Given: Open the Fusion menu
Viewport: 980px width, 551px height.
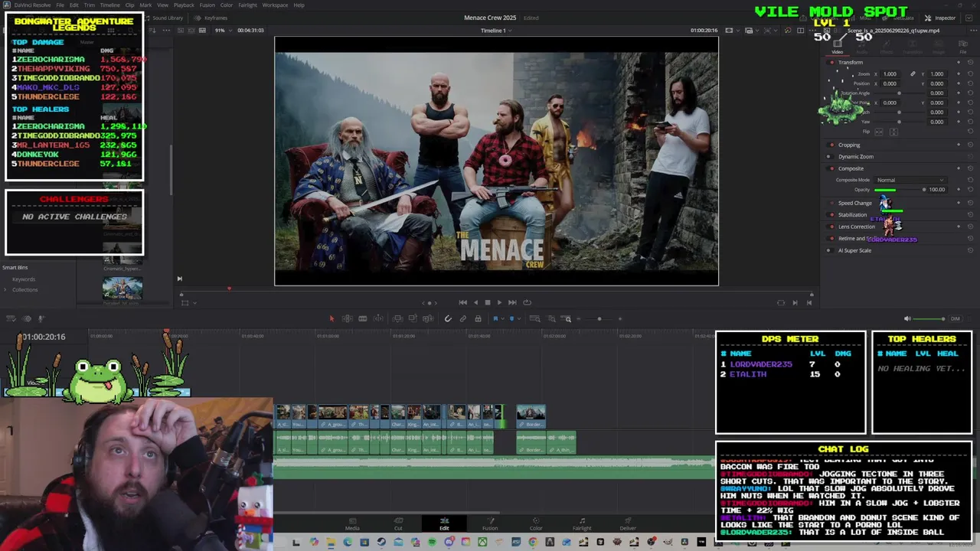Looking at the screenshot, I should 207,5.
